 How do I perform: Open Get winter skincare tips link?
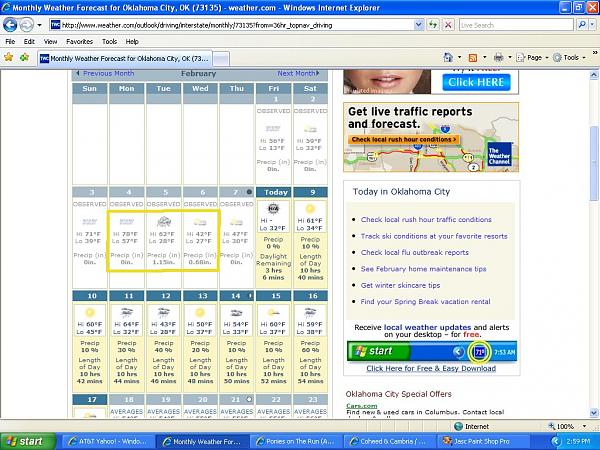(x=400, y=285)
